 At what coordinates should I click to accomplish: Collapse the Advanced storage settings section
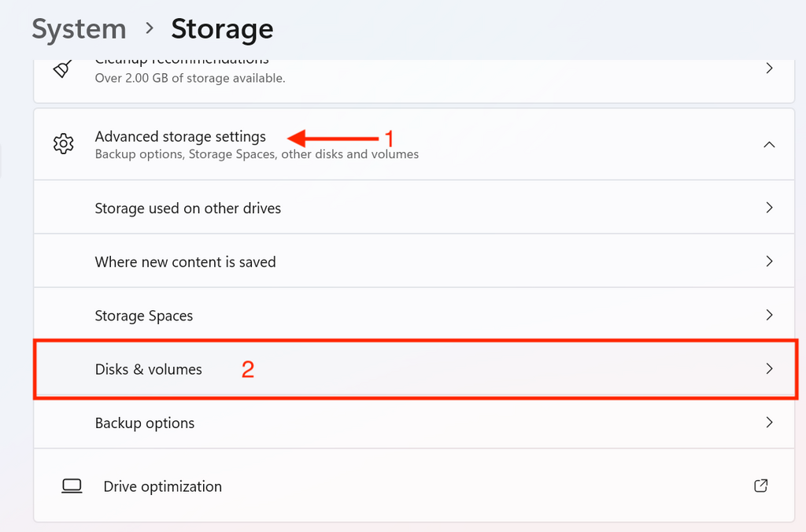tap(769, 144)
